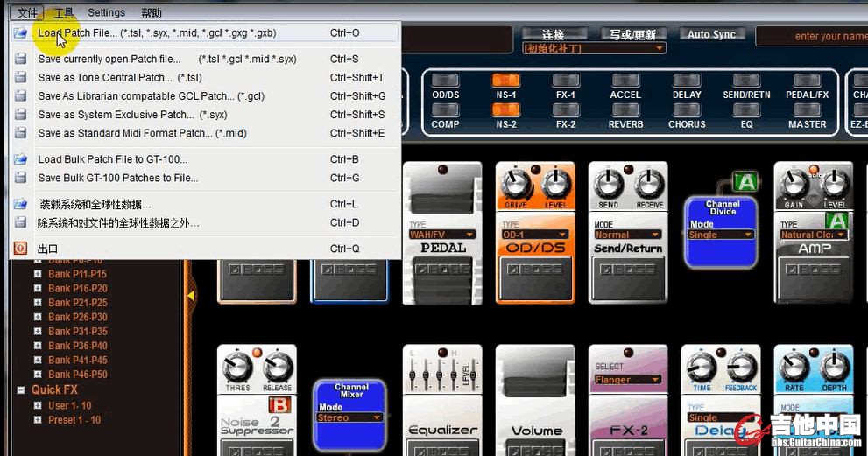Open the Settings menu

[x=106, y=13]
